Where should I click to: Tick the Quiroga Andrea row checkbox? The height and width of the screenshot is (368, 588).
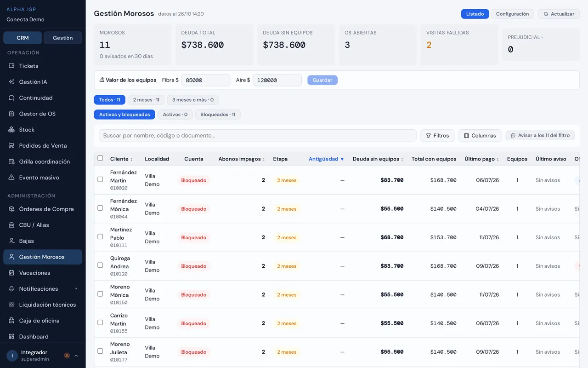100,265
